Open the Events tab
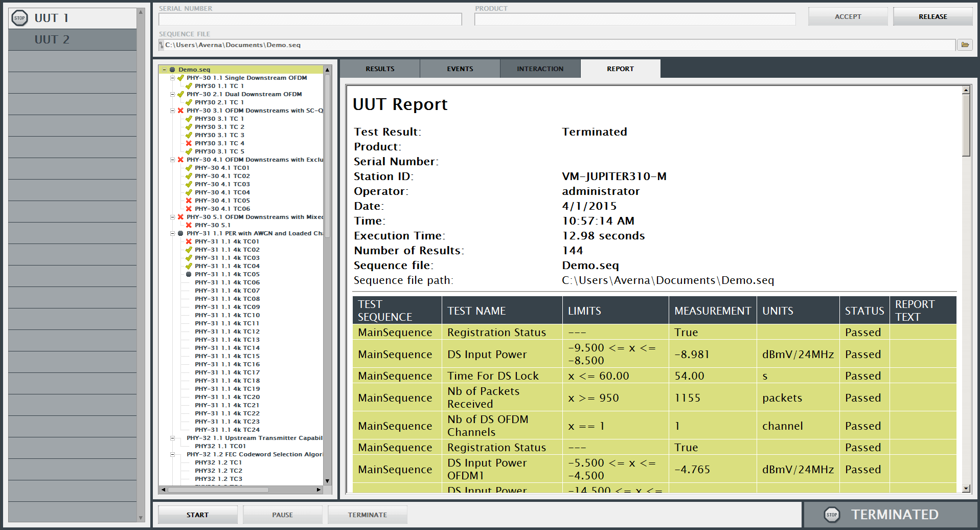Screen dimensions: 980x530 [460, 69]
